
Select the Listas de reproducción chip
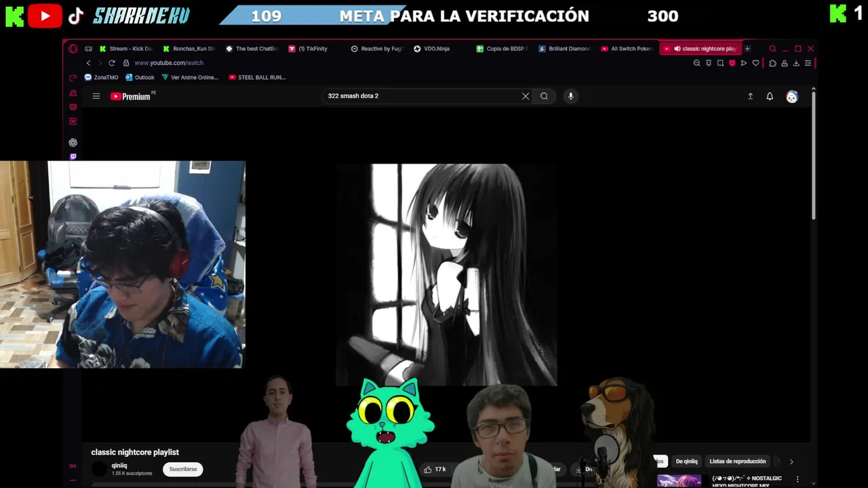(738, 462)
